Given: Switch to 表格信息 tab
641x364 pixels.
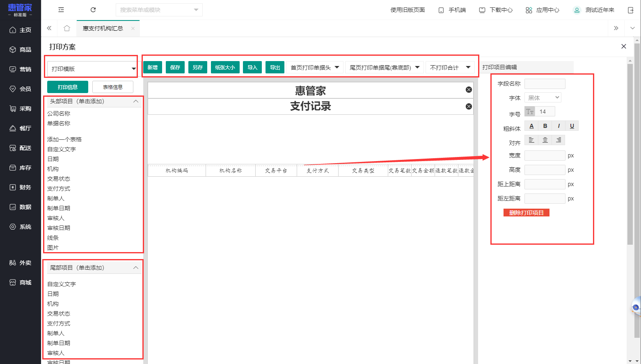Looking at the screenshot, I should 113,87.
